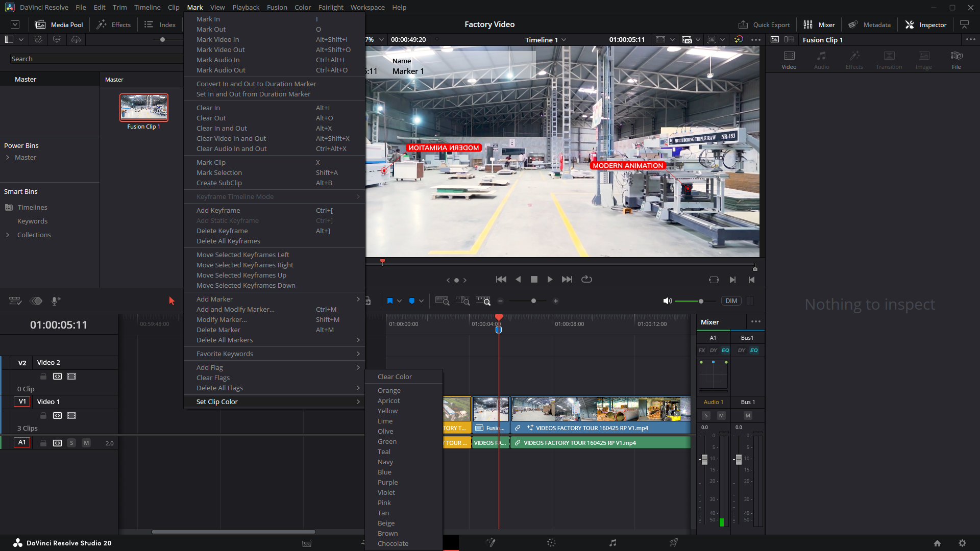
Task: Click Quick Export
Action: [764, 24]
